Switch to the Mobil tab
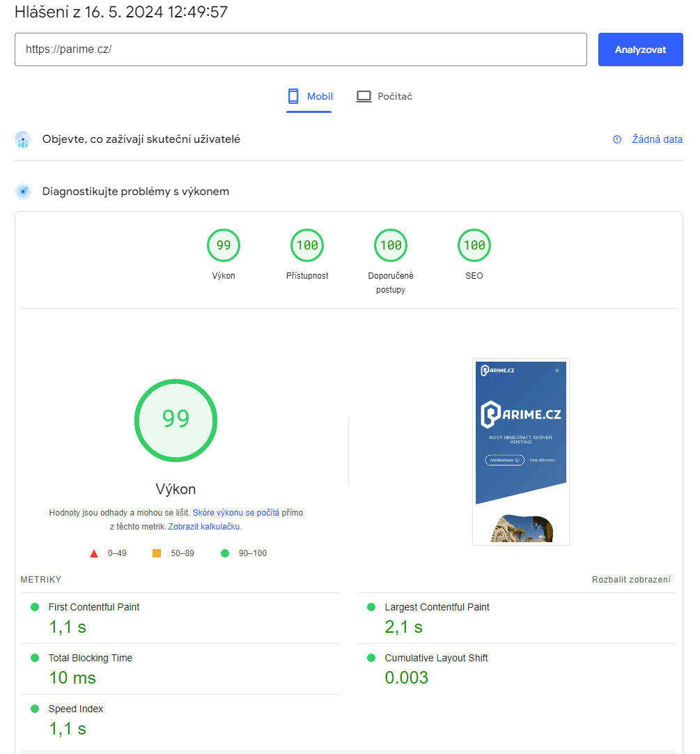Screen dimensions: 700x754 (x=309, y=96)
